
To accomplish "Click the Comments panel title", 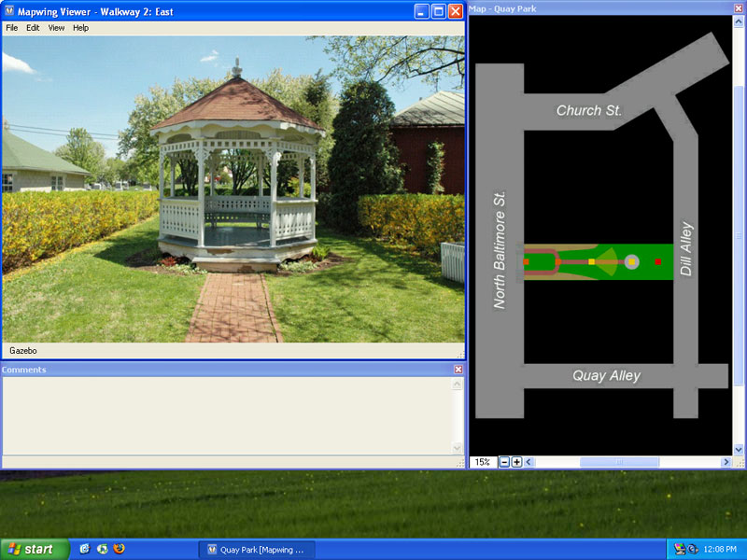I will tap(24, 370).
